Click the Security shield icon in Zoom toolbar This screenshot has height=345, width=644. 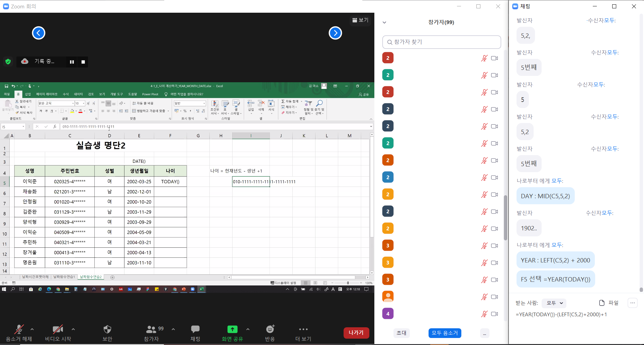click(x=107, y=330)
